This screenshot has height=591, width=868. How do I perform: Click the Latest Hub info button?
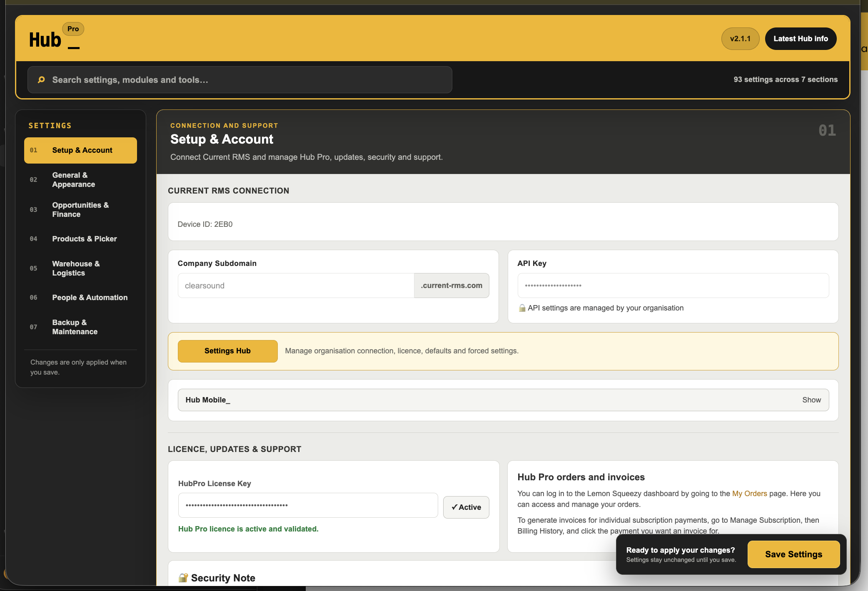tap(801, 39)
